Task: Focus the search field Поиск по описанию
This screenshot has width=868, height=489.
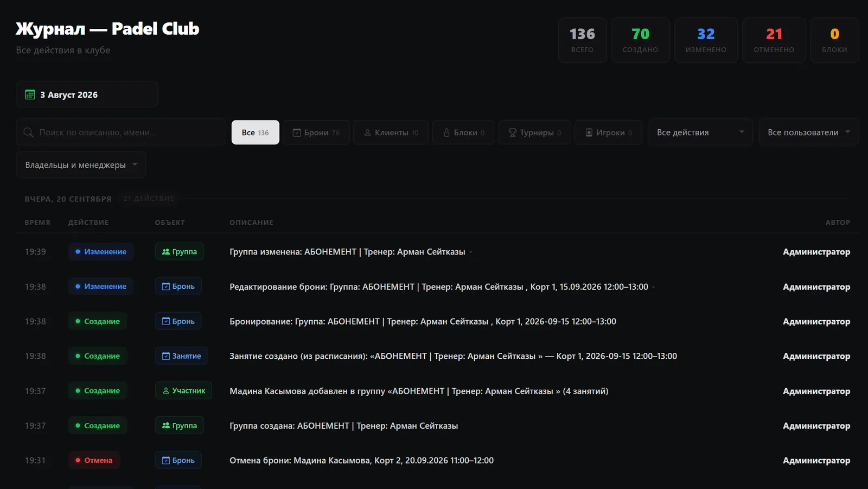Action: point(121,132)
